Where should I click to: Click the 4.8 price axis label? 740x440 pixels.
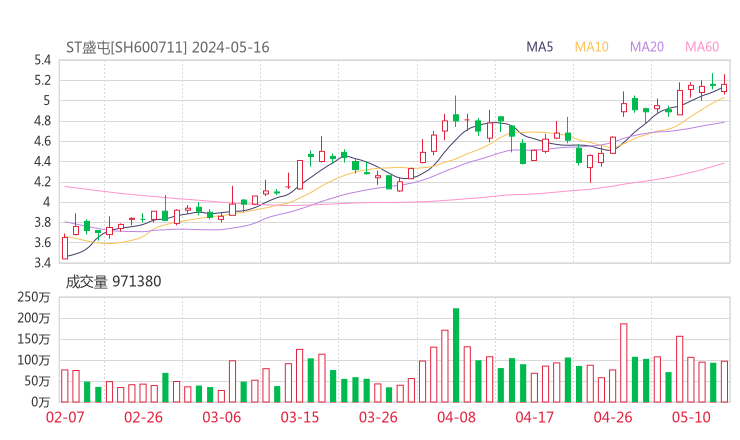(x=42, y=121)
